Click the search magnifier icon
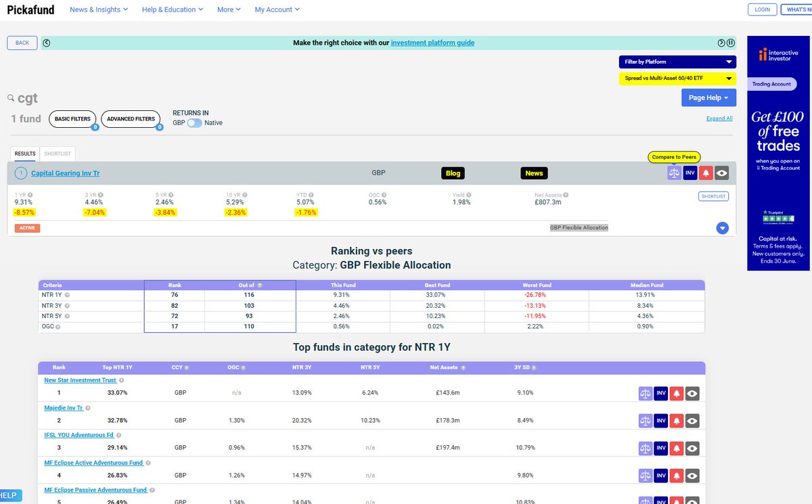812x504 pixels. point(11,98)
